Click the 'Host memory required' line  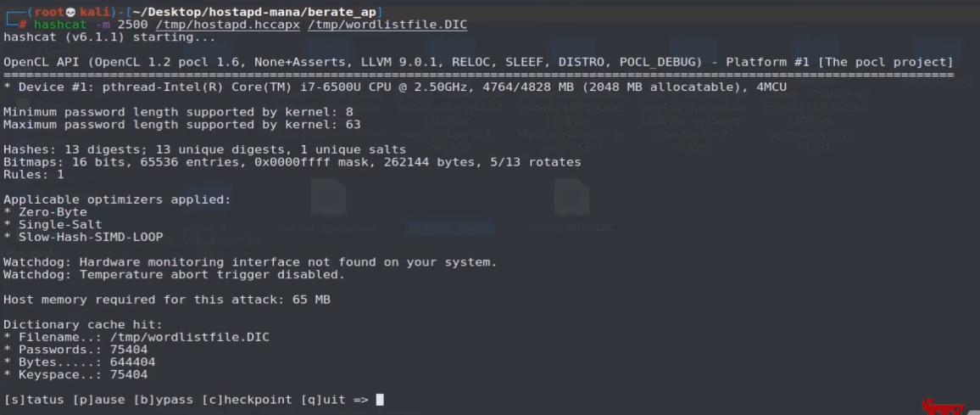166,300
